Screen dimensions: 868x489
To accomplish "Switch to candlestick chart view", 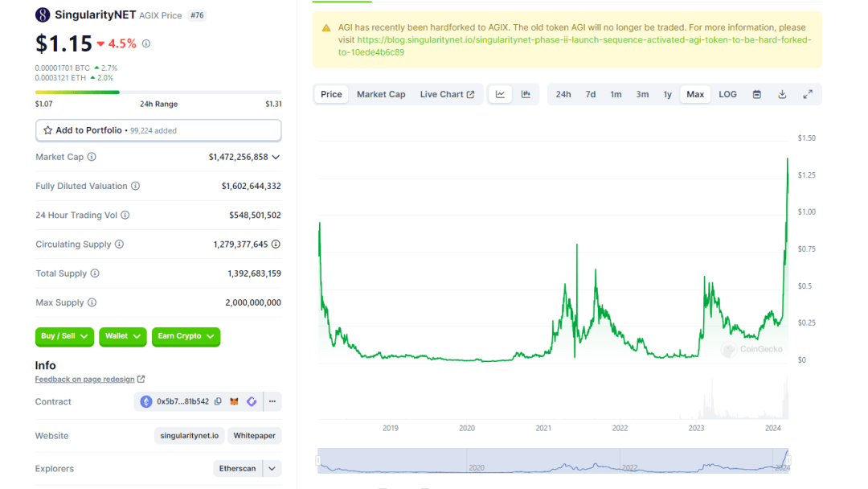I will (526, 94).
